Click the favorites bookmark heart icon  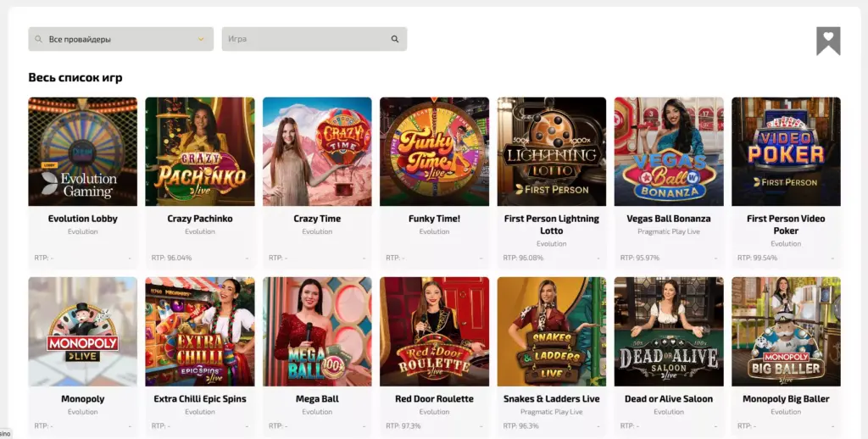(x=827, y=40)
